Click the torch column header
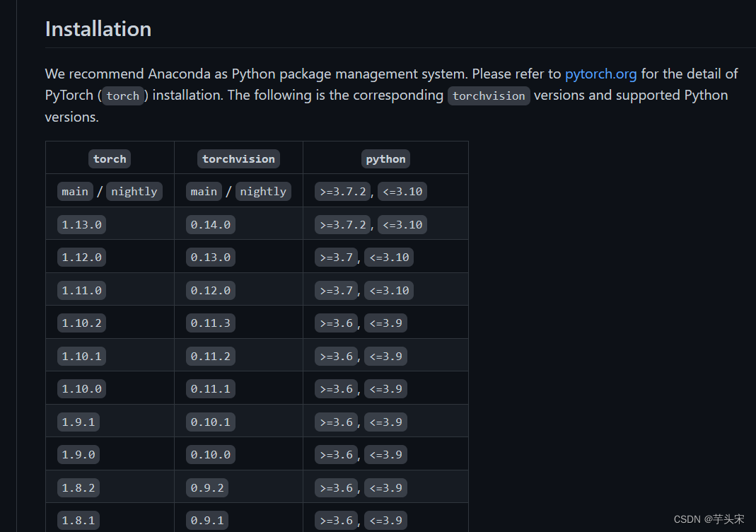756x532 pixels. tap(110, 159)
